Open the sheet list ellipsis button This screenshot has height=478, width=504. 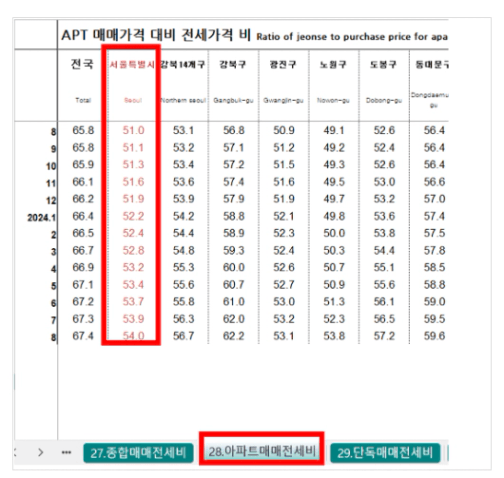pyautogui.click(x=66, y=452)
